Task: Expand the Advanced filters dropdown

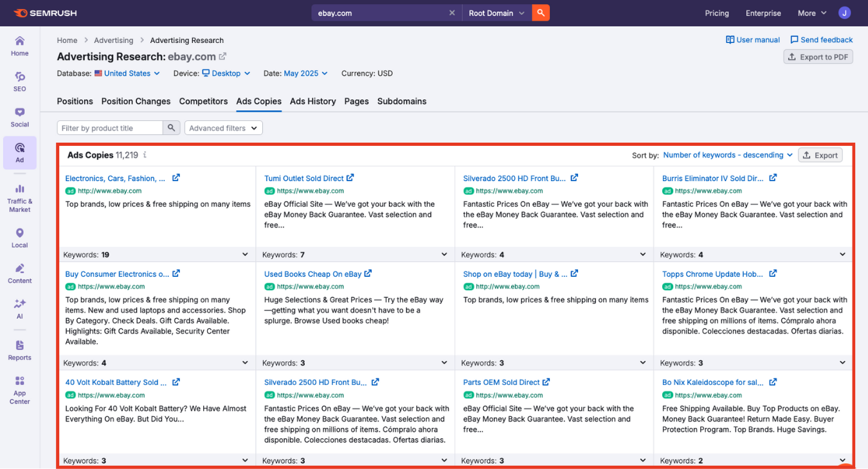Action: [223, 128]
